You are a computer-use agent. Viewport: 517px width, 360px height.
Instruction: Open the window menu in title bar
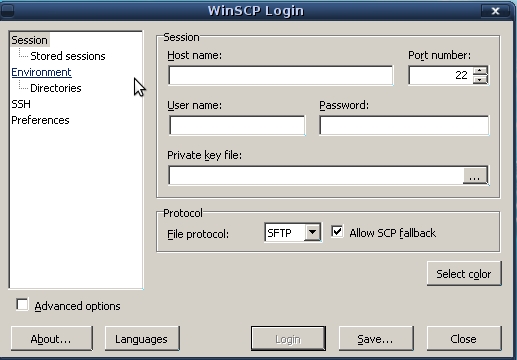click(7, 10)
